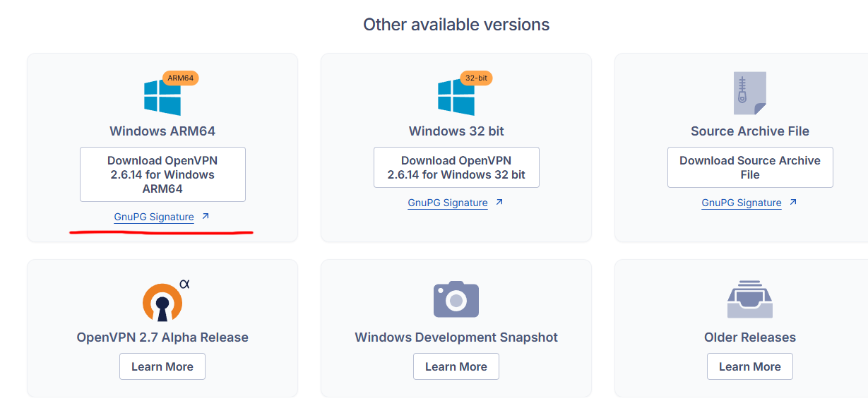Click the inbox icon for Older Releases
This screenshot has height=413, width=868.
coord(749,299)
